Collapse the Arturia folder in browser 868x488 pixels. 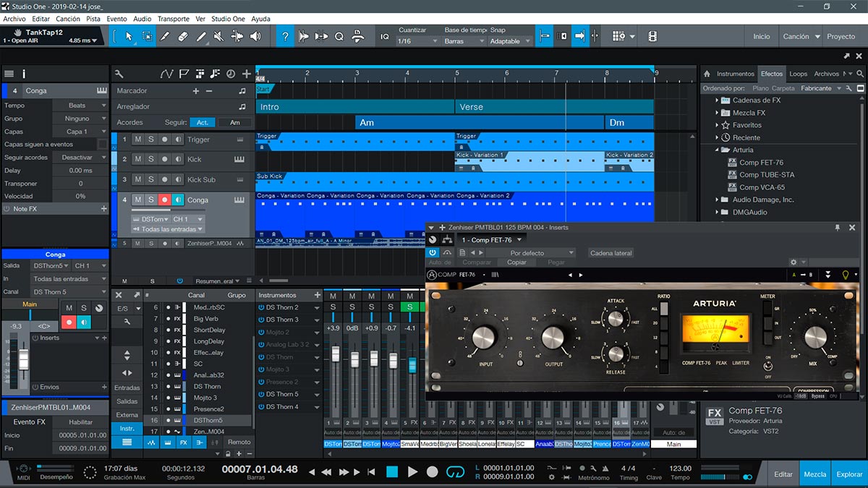[x=718, y=150]
